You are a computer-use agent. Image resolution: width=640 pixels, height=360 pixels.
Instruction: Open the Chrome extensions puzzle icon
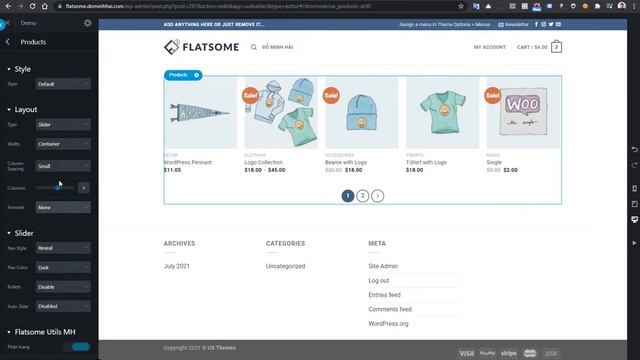pyautogui.click(x=597, y=6)
